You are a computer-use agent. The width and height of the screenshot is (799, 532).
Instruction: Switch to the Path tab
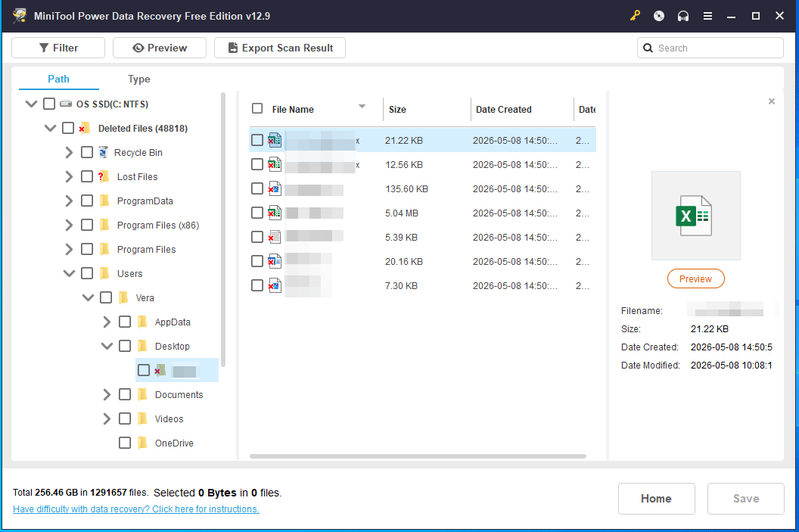click(x=58, y=79)
